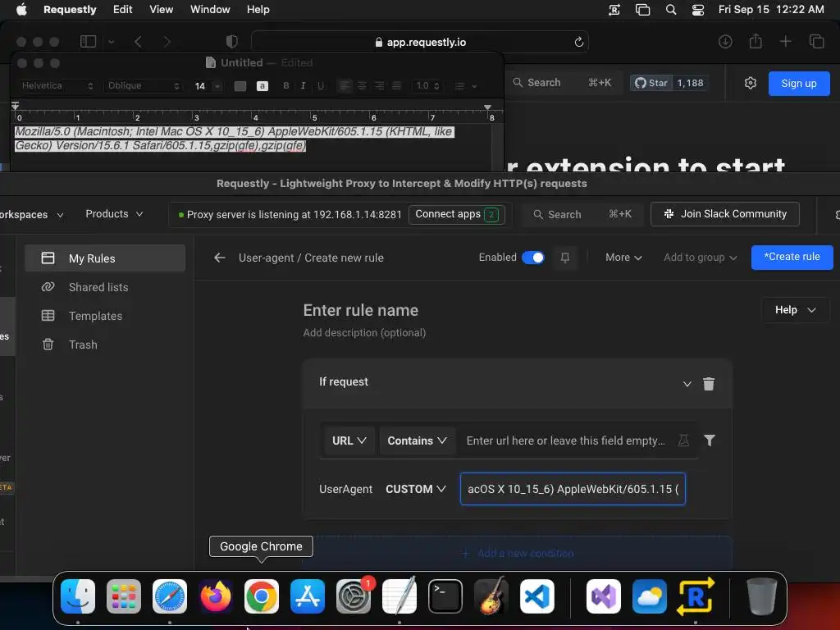
Task: Open the Window menu
Action: [210, 10]
